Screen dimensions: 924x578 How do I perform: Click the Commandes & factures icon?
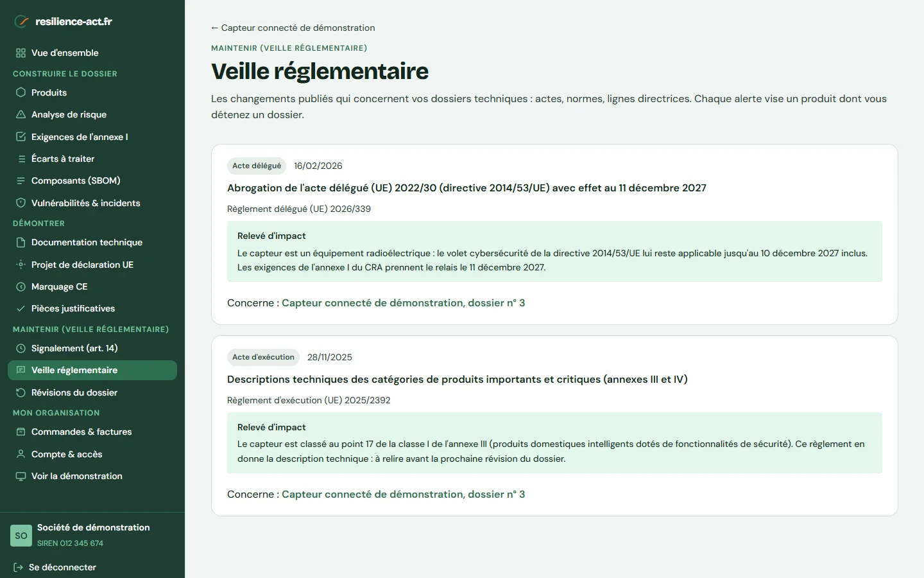tap(21, 432)
